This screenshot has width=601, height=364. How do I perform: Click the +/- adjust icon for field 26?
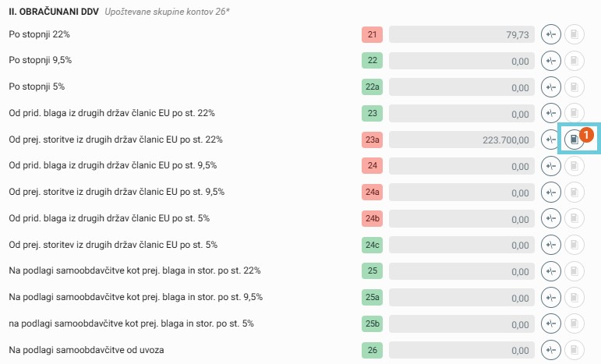tap(551, 350)
